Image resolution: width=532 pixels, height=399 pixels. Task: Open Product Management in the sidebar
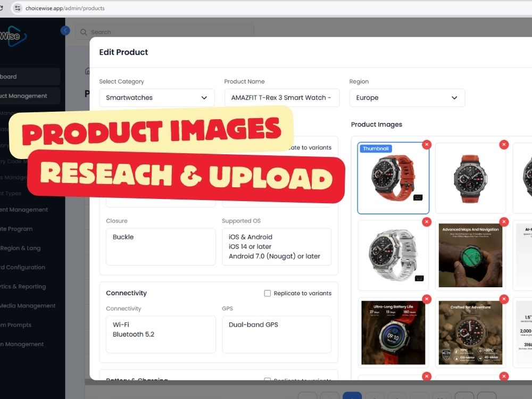pos(30,96)
